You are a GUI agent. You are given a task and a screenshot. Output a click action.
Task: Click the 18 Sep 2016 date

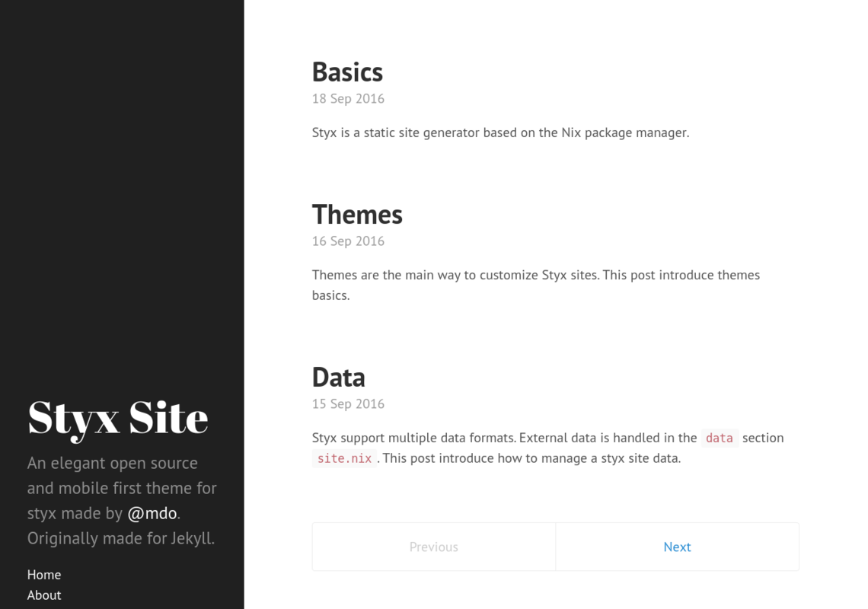coord(348,98)
